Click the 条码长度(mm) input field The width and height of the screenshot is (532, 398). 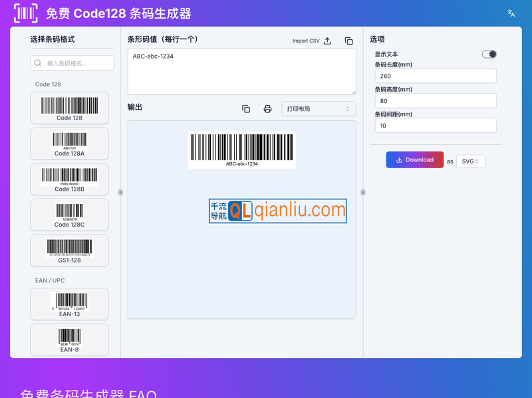tap(435, 76)
